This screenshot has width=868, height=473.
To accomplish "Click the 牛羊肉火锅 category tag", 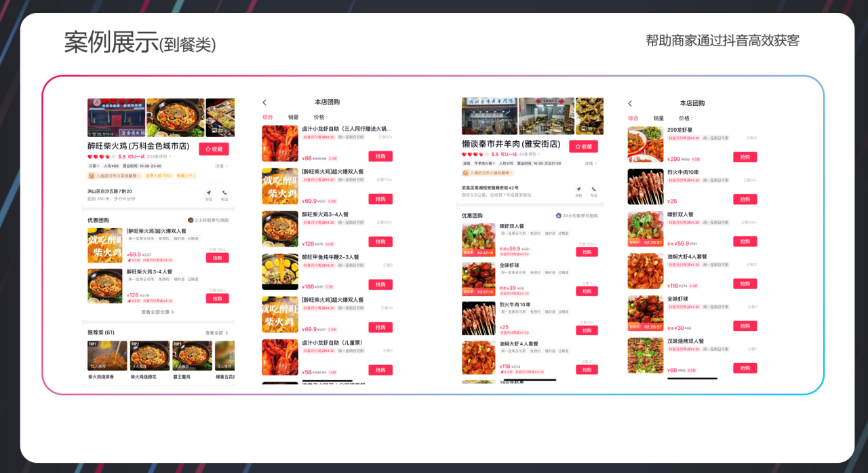I will 485,164.
